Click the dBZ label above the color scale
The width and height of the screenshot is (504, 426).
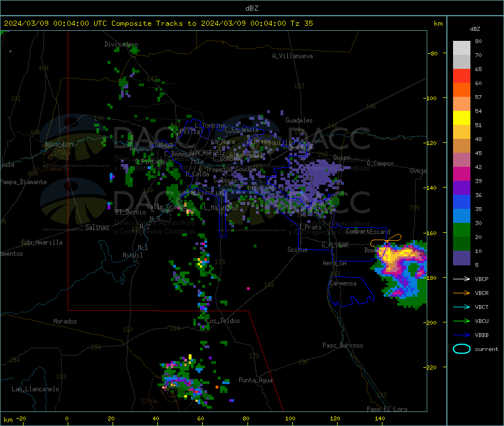click(475, 29)
